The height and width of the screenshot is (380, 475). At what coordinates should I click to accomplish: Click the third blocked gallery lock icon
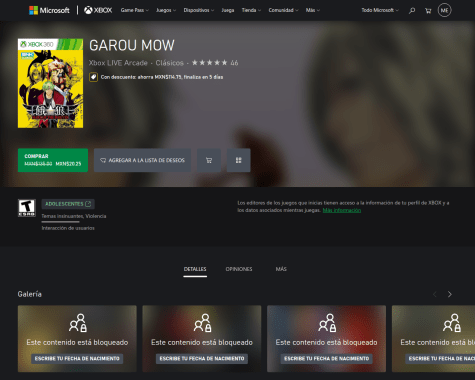pyautogui.click(x=327, y=323)
